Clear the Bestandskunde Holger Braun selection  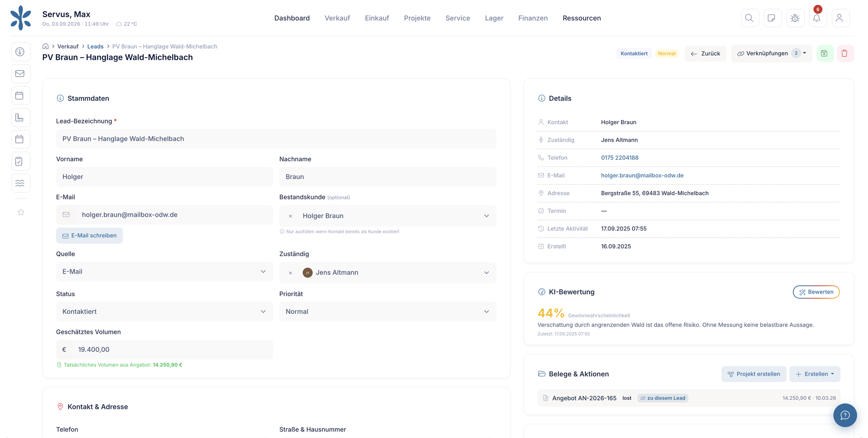click(x=290, y=216)
